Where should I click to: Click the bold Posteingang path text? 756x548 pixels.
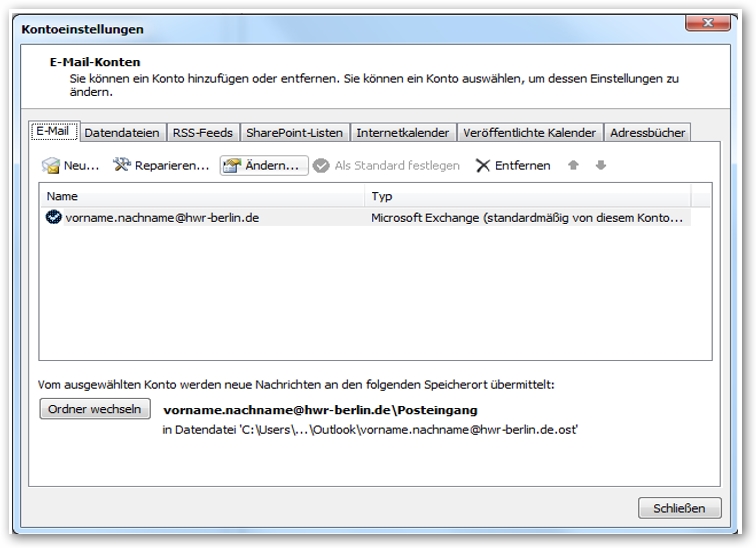(320, 410)
